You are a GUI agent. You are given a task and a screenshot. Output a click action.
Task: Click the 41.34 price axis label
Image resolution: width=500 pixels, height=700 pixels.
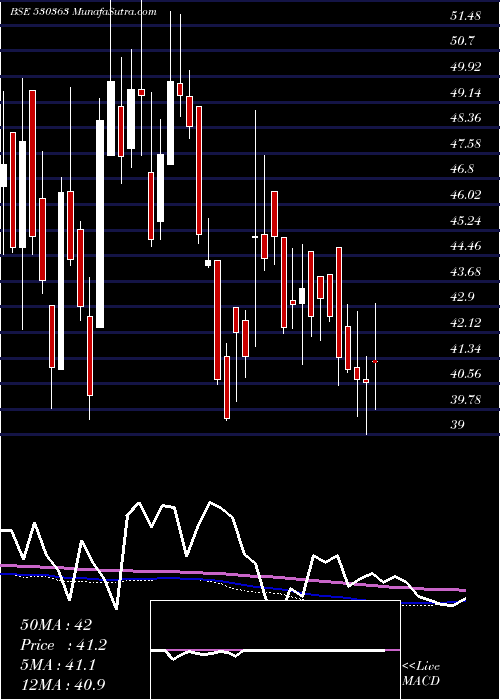point(466,348)
